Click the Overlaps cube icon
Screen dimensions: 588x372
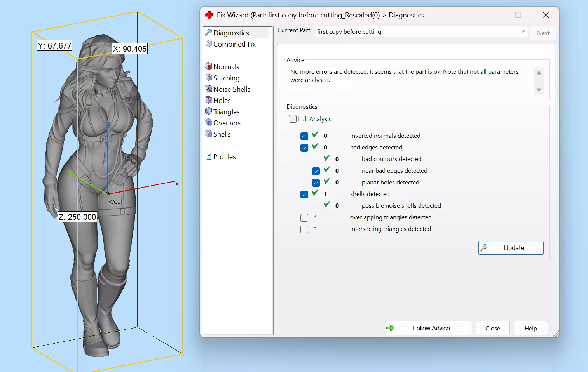(209, 123)
